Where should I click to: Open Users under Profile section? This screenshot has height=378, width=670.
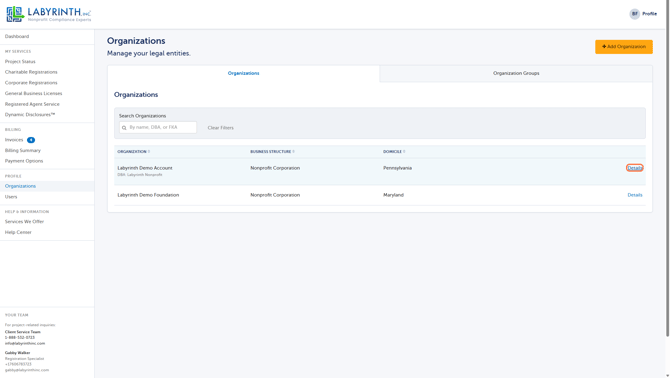11,197
